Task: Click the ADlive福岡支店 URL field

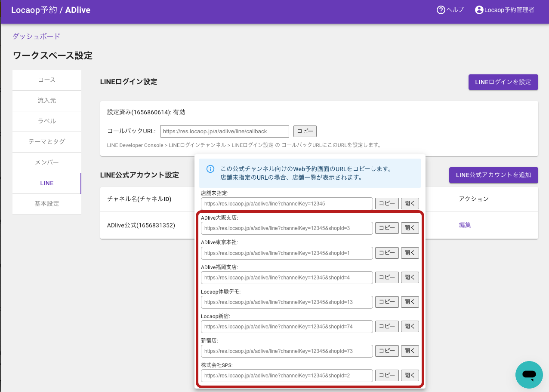Action: pyautogui.click(x=287, y=278)
